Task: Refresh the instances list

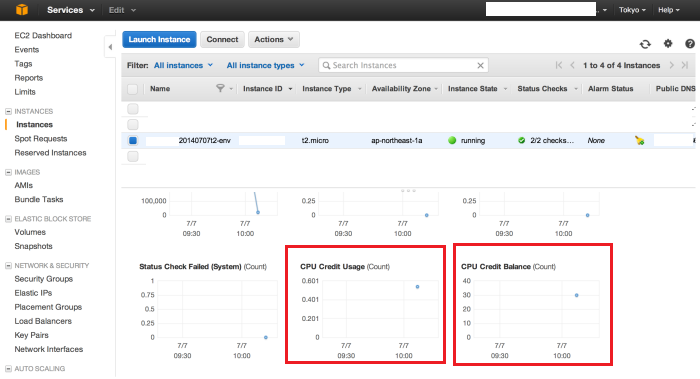Action: (645, 44)
